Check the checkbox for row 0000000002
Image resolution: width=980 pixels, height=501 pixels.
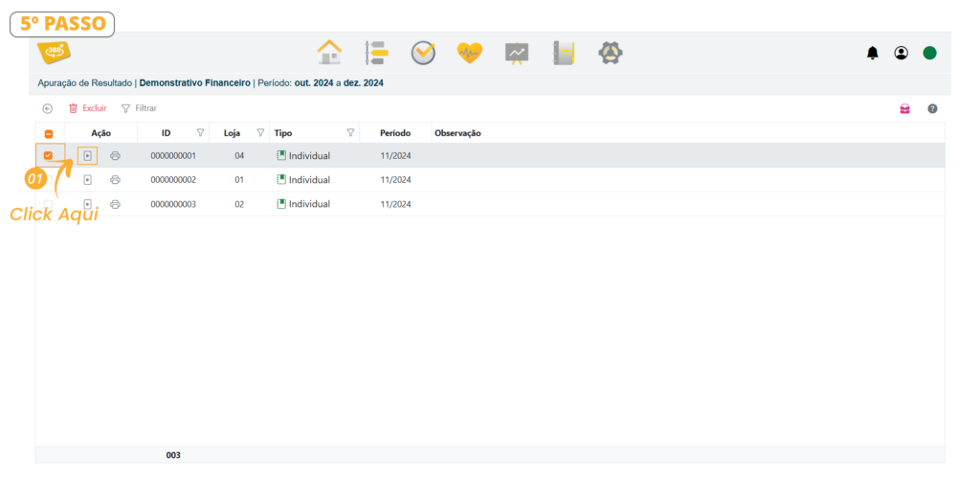[48, 180]
